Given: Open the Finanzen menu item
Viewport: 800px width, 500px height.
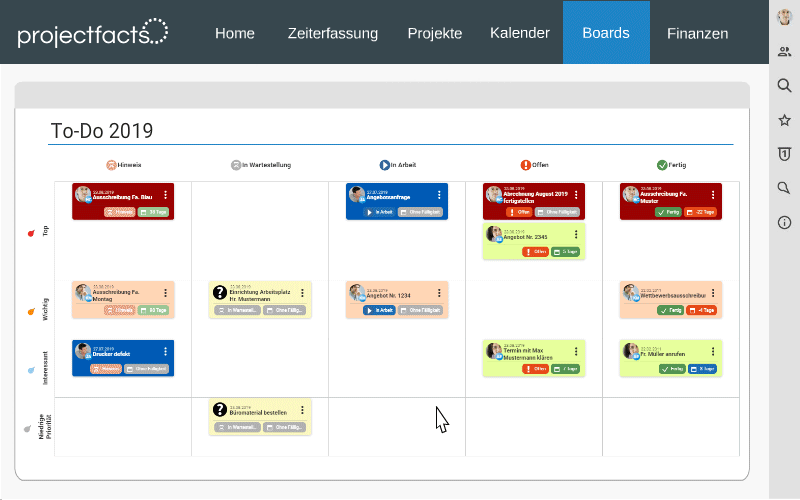Looking at the screenshot, I should pyautogui.click(x=697, y=33).
